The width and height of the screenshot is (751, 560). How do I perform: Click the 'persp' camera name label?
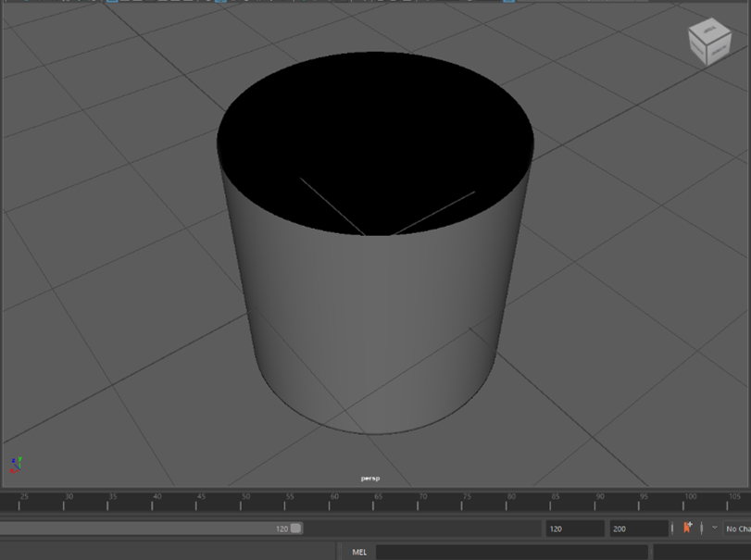[x=370, y=479]
